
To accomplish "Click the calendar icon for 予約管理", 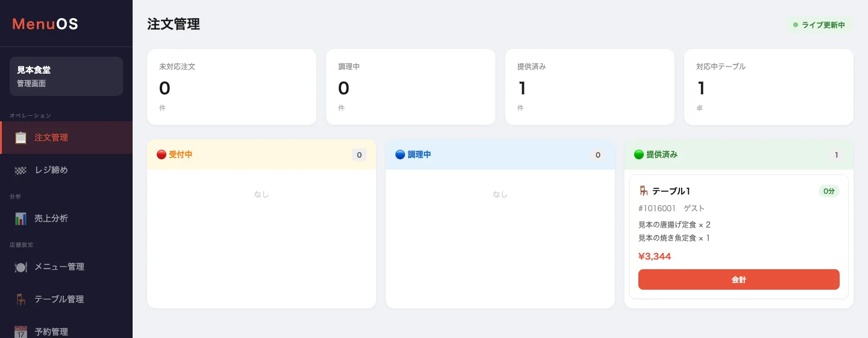I will pos(20,332).
